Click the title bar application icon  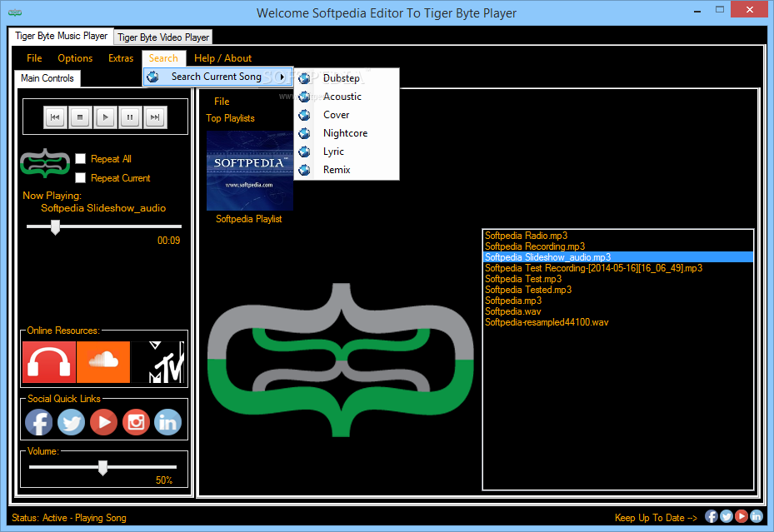click(x=15, y=12)
